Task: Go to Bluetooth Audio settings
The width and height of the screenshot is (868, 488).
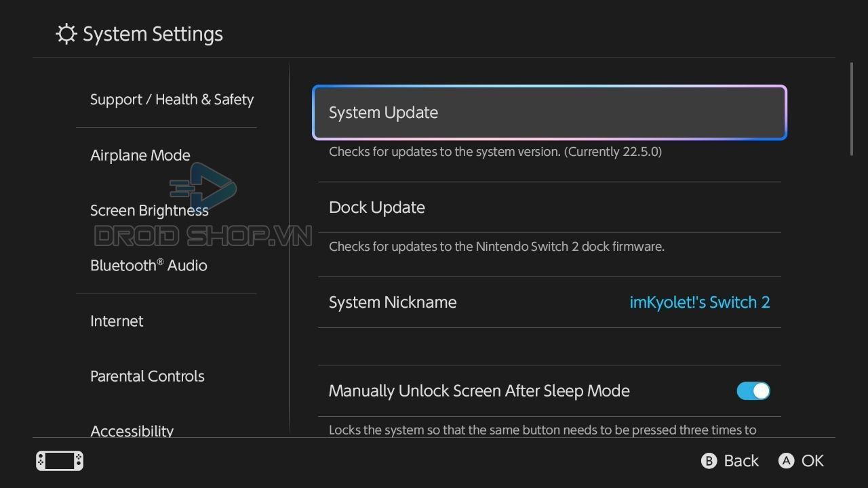Action: tap(149, 266)
